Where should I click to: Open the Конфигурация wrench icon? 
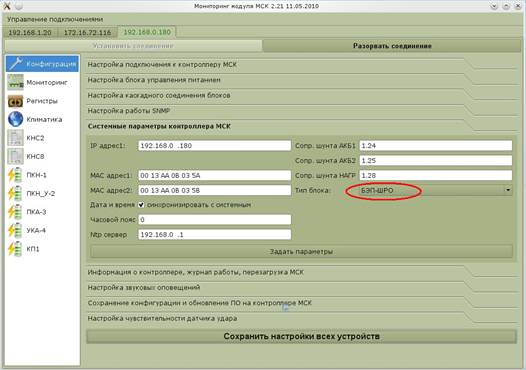(x=15, y=64)
